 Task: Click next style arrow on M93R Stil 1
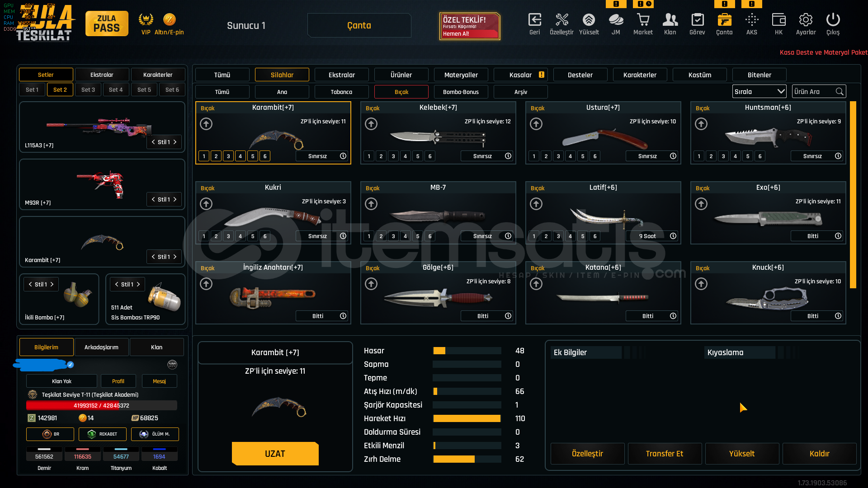tap(175, 199)
